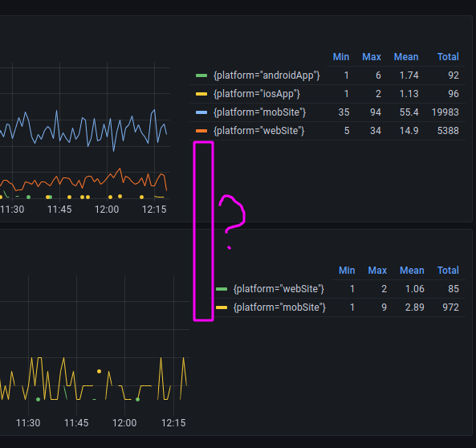Click blue swatch for upper mobSite series

pos(201,112)
